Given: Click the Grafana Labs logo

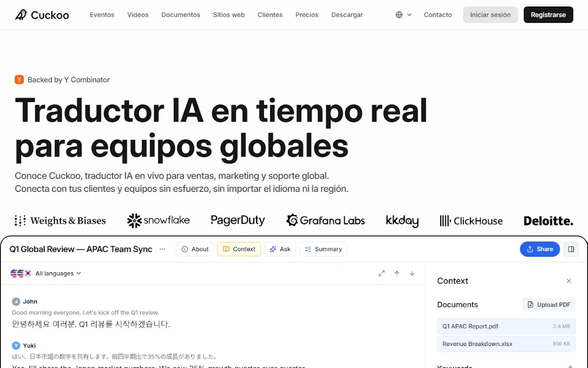Looking at the screenshot, I should click(326, 221).
